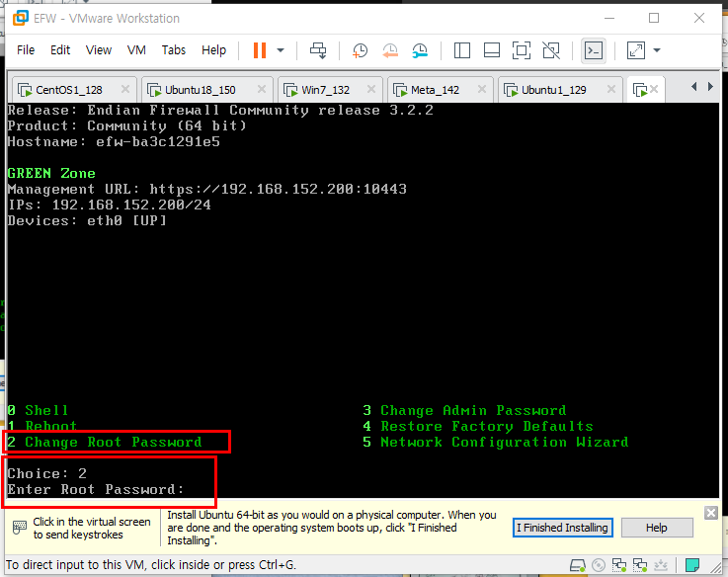Close the Ubuntu1_129 tab

coord(611,89)
